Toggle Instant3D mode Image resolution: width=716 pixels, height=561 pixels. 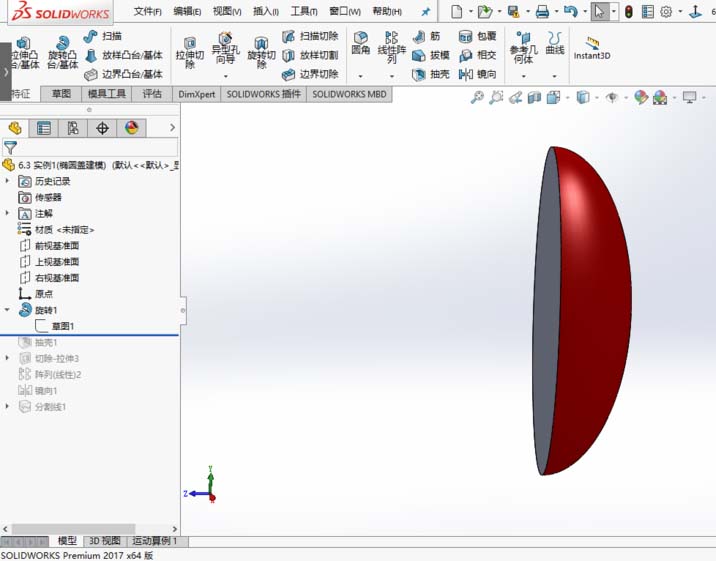(x=592, y=48)
